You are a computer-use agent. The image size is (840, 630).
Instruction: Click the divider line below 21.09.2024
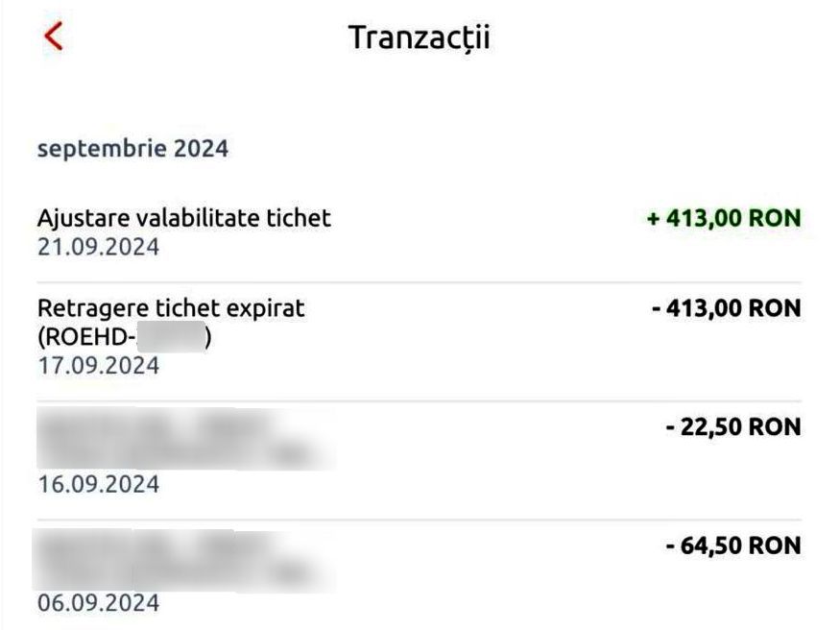point(419,282)
